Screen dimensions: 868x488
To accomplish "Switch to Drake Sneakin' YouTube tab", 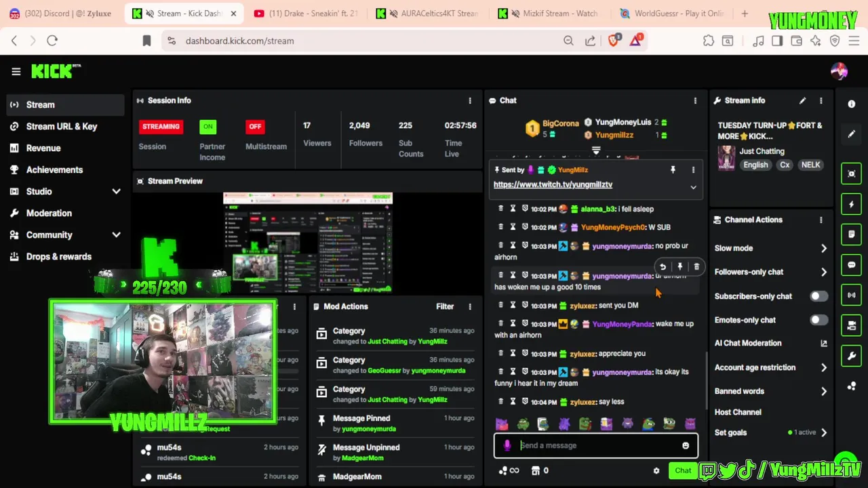I will [305, 14].
